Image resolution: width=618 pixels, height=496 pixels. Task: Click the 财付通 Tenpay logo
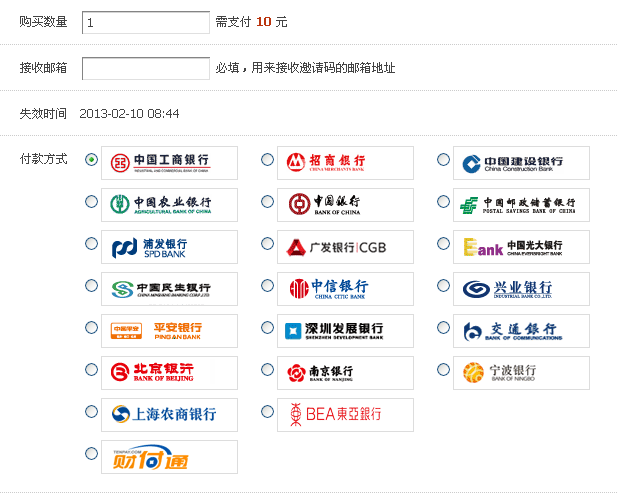tap(169, 457)
